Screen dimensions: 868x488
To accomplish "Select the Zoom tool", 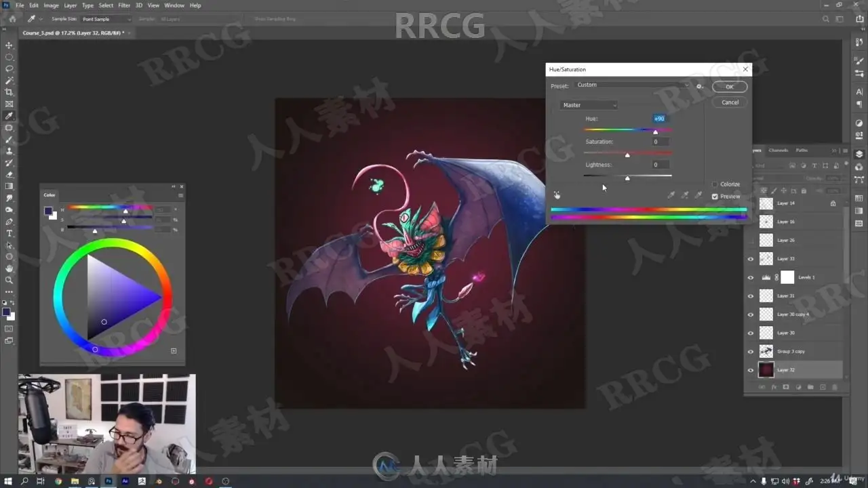I will [9, 280].
